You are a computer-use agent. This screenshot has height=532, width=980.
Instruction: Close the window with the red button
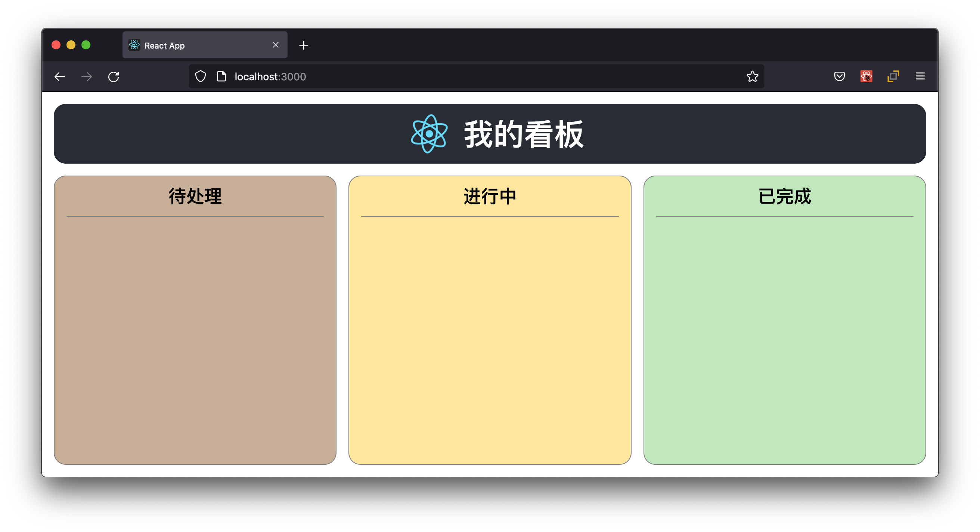(x=56, y=45)
